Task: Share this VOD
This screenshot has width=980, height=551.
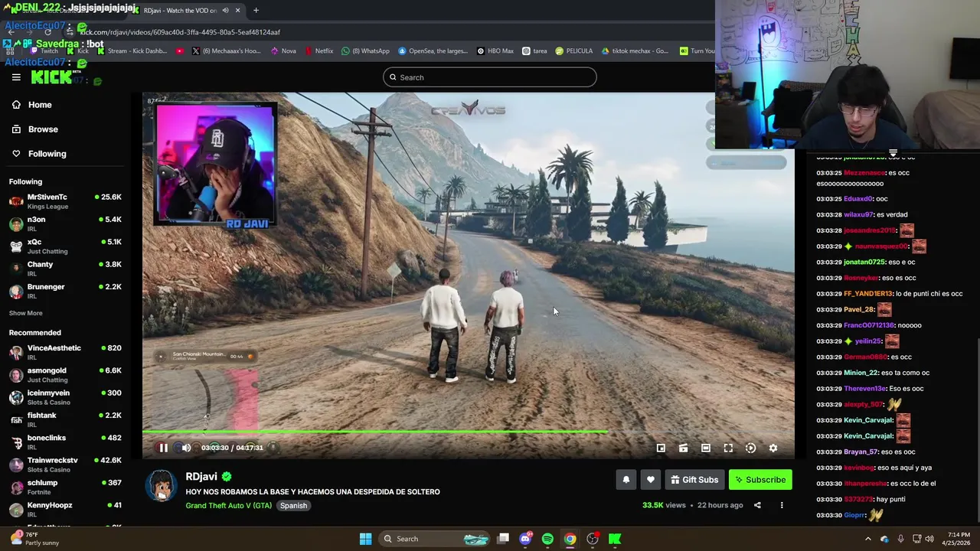Action: (x=757, y=505)
